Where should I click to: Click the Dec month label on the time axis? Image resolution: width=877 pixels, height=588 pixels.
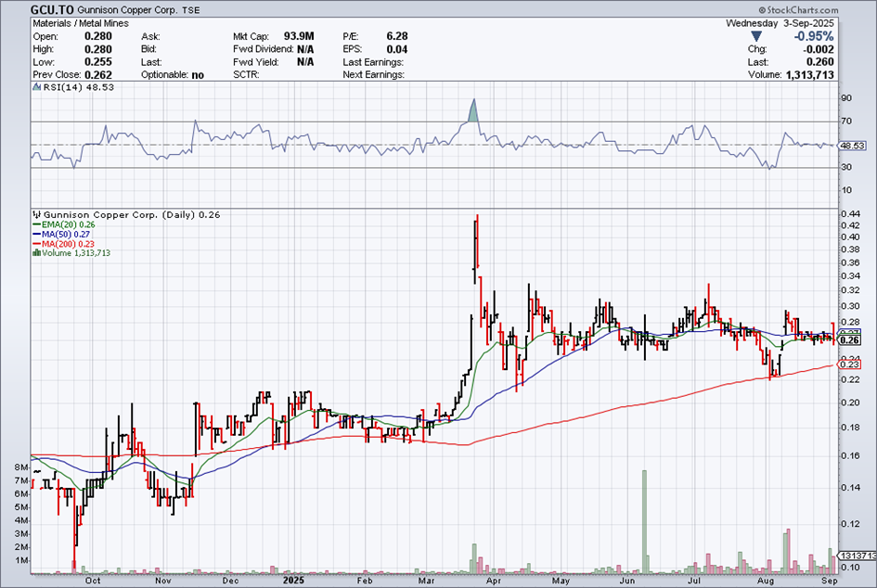tap(230, 581)
